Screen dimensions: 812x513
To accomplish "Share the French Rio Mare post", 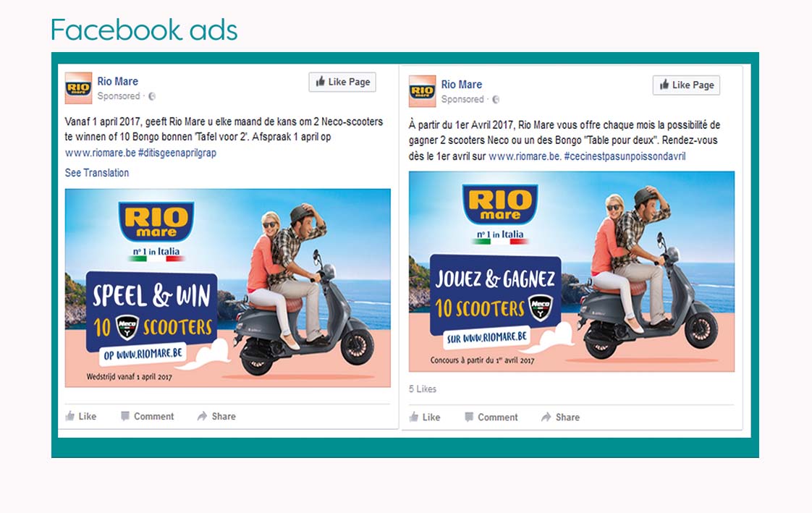I will tap(560, 417).
